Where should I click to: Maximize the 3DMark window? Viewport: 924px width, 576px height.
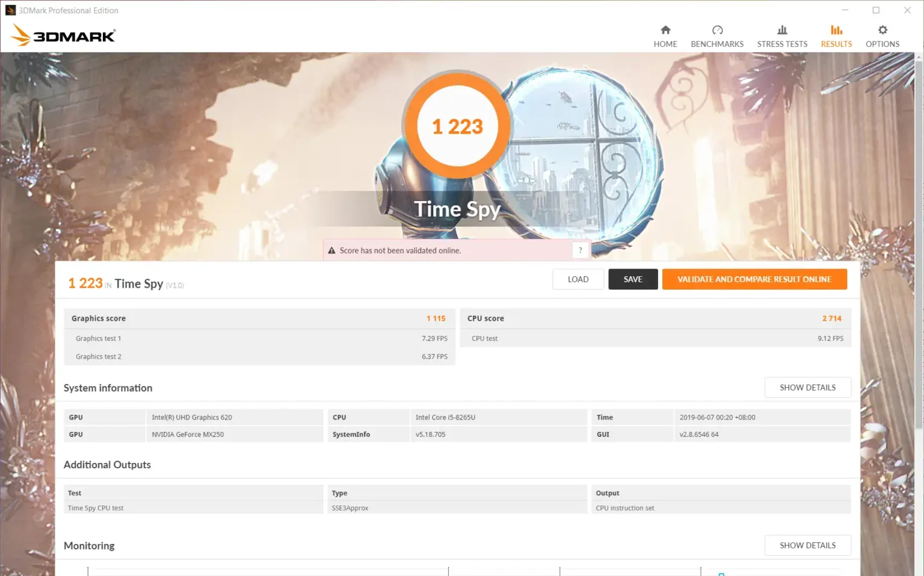coord(876,10)
